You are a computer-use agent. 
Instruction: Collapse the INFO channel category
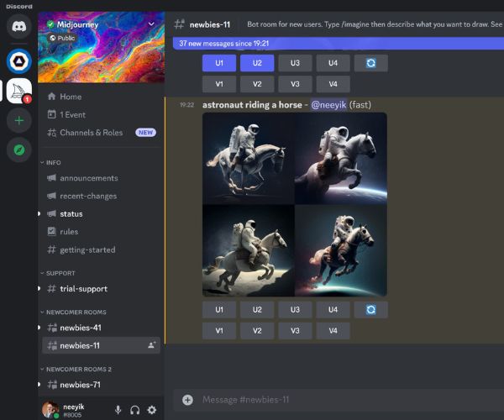click(x=54, y=162)
